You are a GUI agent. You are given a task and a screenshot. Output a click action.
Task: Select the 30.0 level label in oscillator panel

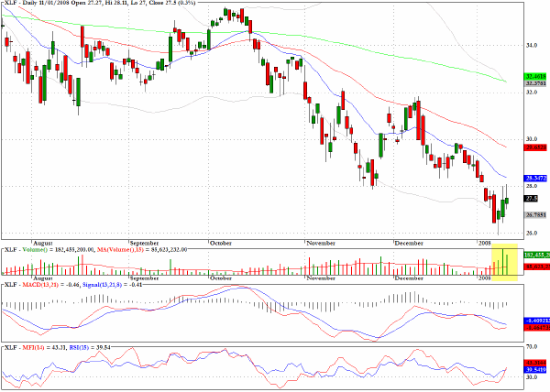(x=531, y=377)
